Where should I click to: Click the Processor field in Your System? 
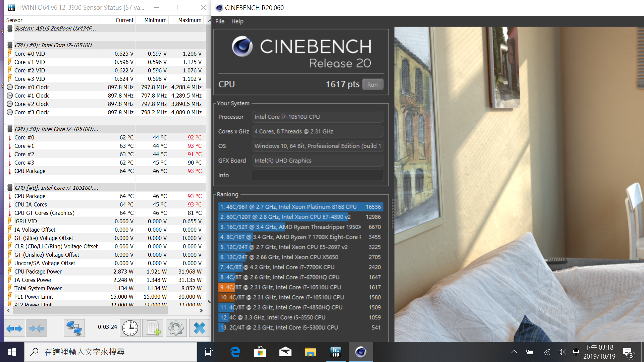(317, 117)
